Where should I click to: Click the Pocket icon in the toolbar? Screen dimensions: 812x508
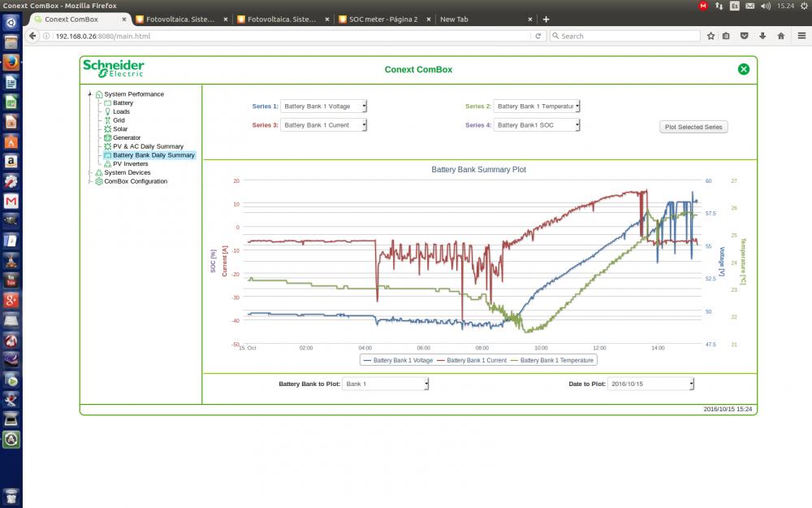[744, 36]
